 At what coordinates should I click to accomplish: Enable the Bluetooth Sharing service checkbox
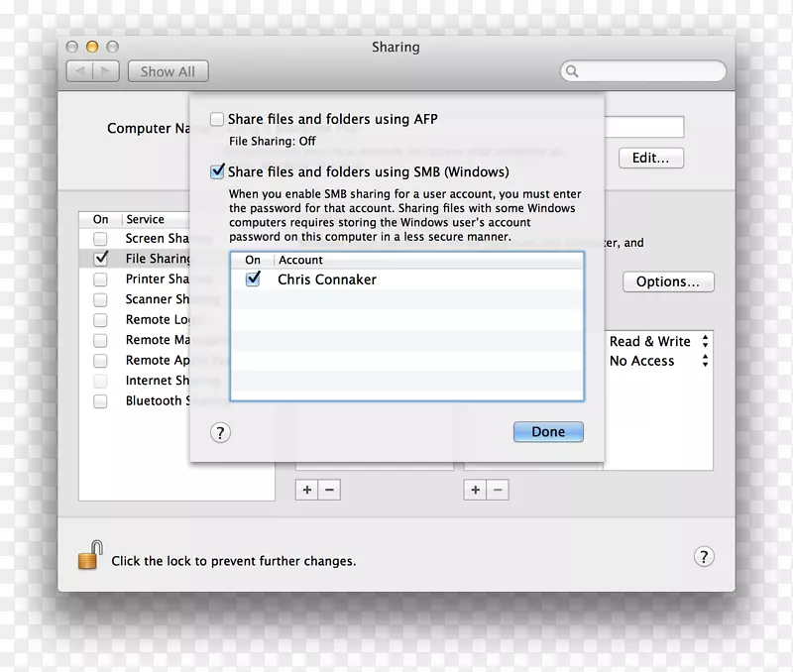pos(100,401)
